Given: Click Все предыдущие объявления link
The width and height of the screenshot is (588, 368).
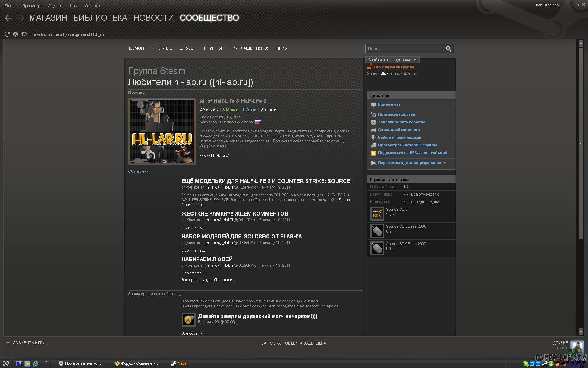Looking at the screenshot, I should coord(208,280).
